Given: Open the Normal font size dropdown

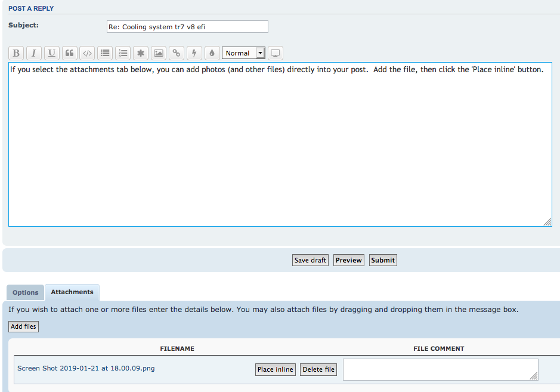Looking at the screenshot, I should coord(243,53).
